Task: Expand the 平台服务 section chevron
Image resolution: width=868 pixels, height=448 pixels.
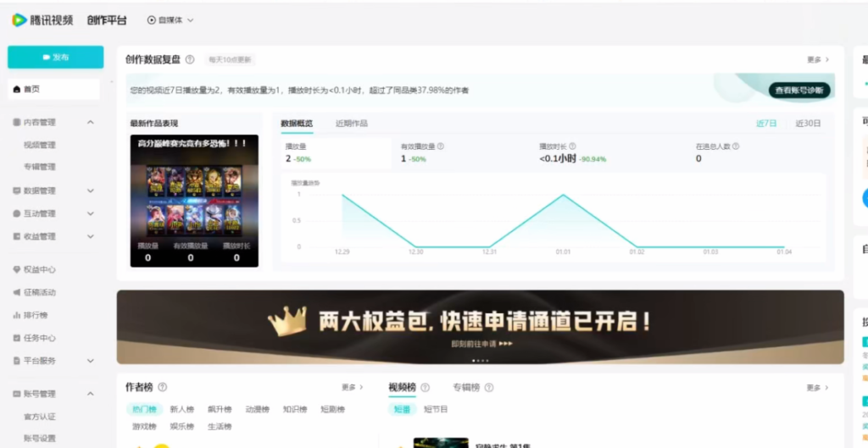Action: pos(91,361)
